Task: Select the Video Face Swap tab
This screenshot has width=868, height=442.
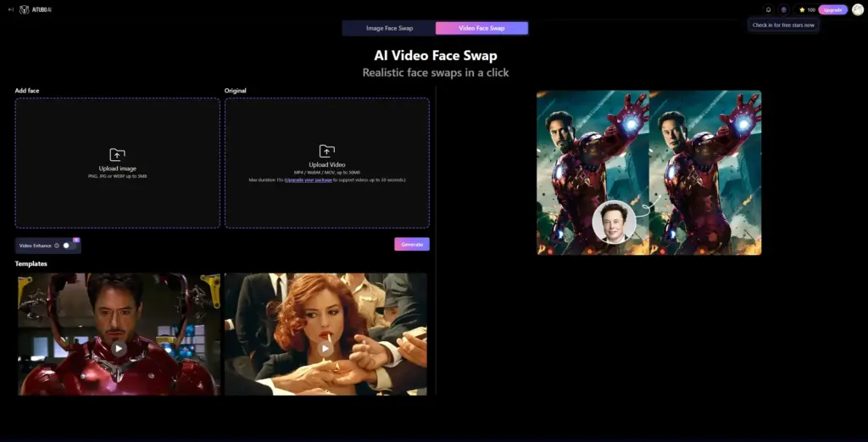Action: pos(481,28)
